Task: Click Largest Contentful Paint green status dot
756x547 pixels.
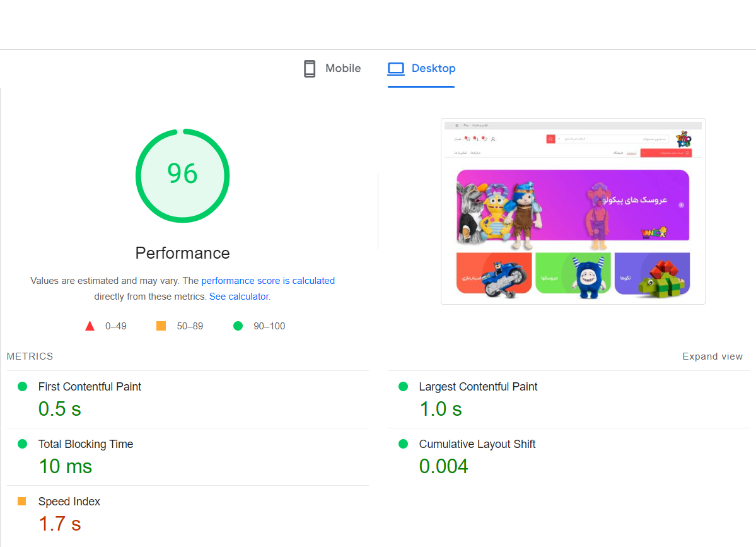Action: pos(403,386)
